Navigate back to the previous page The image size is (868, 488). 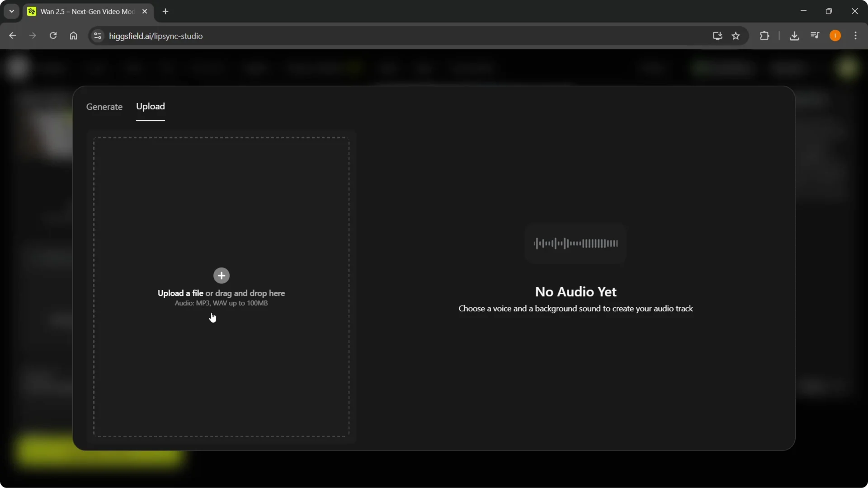(12, 36)
